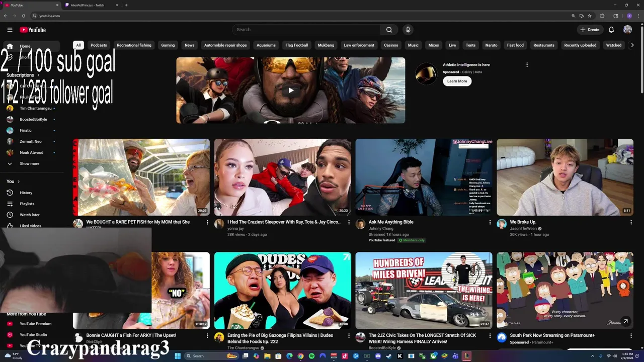Select the 'Podcasts' chip
The height and width of the screenshot is (362, 644).
[x=99, y=45]
